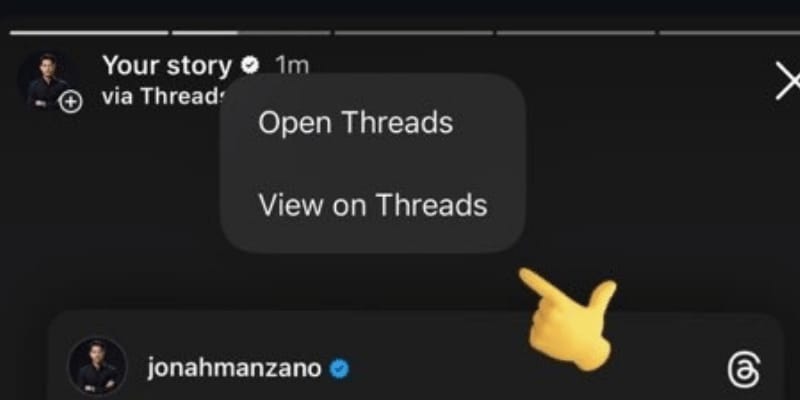
Task: Choose View on Threads in the popup menu
Action: point(373,205)
